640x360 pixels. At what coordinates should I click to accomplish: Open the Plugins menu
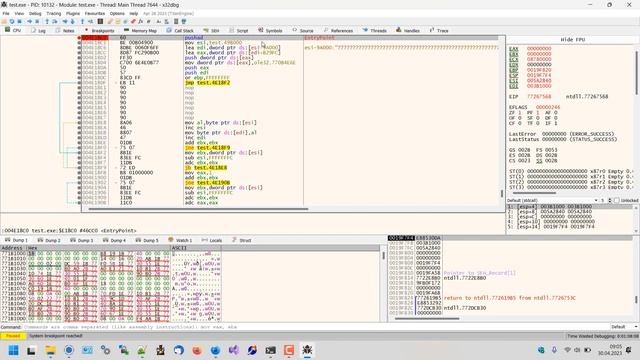point(73,13)
